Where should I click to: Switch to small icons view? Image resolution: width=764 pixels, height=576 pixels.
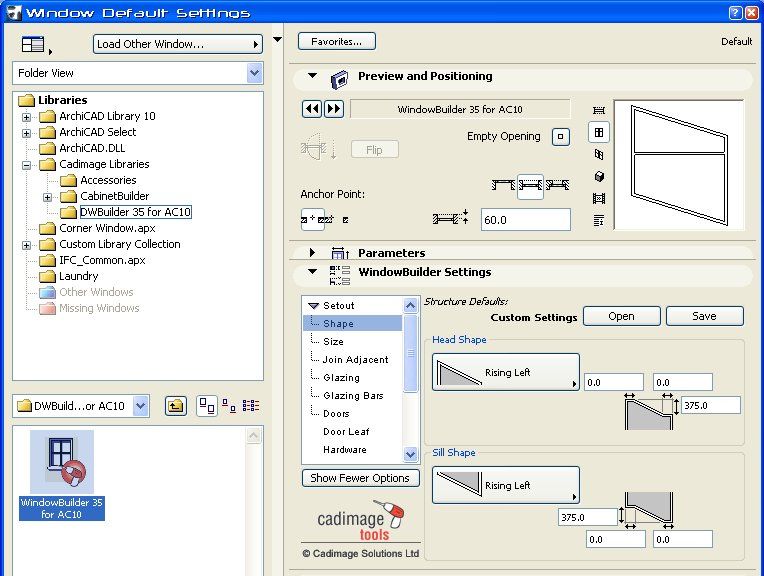pyautogui.click(x=229, y=405)
